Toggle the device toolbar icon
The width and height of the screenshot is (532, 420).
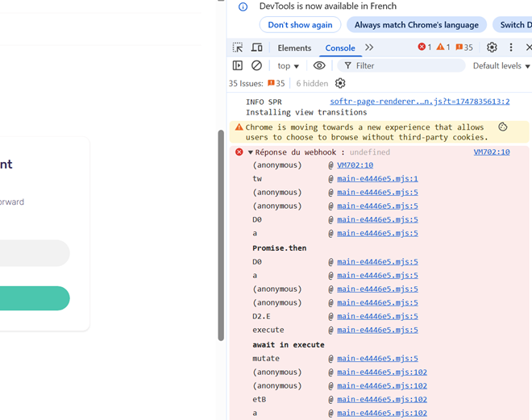[x=257, y=48]
